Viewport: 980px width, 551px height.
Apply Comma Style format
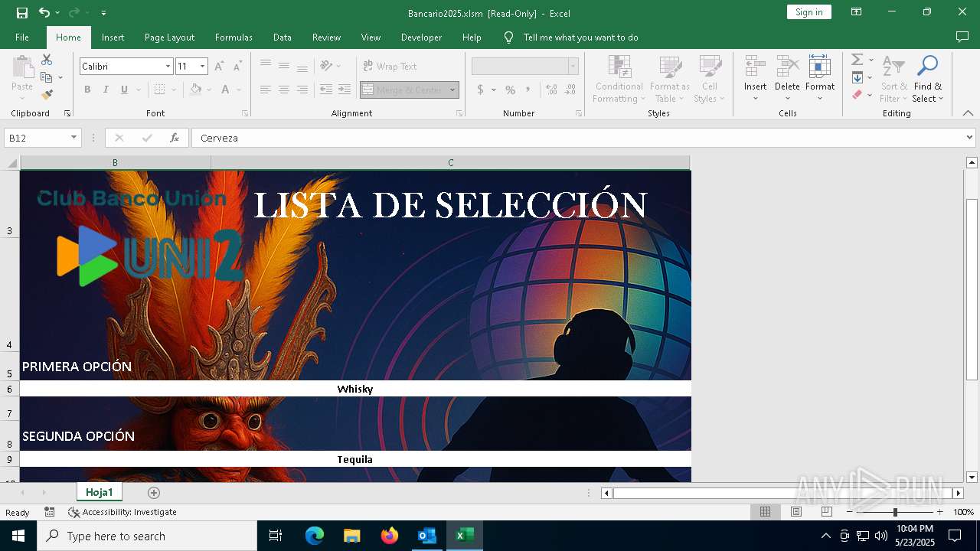(528, 90)
